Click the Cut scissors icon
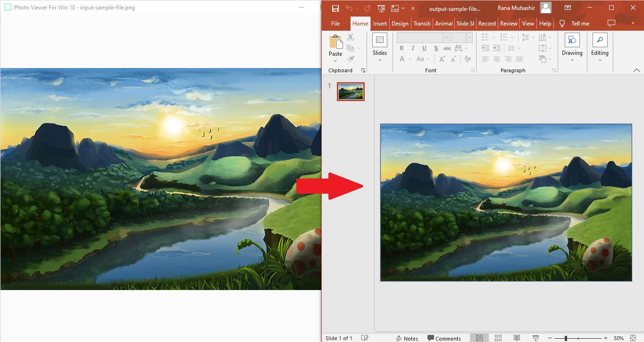The image size is (644, 342). click(350, 37)
